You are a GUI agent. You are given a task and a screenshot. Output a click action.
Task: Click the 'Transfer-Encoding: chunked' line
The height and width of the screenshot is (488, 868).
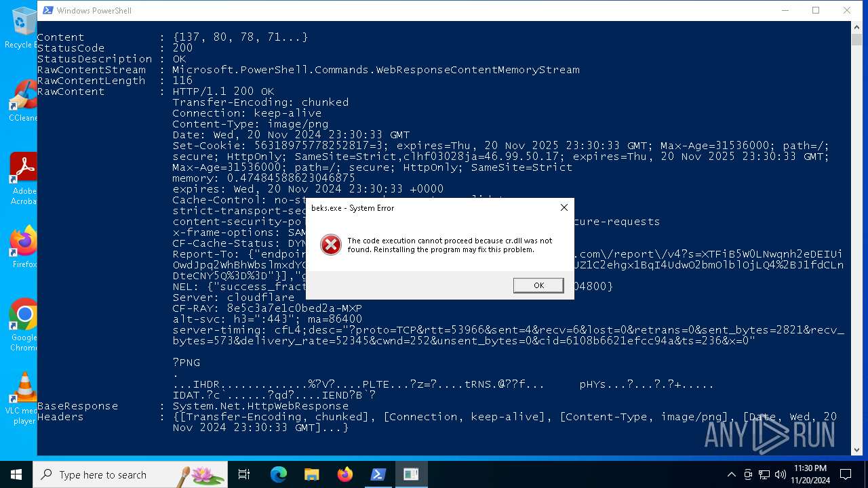pos(260,102)
